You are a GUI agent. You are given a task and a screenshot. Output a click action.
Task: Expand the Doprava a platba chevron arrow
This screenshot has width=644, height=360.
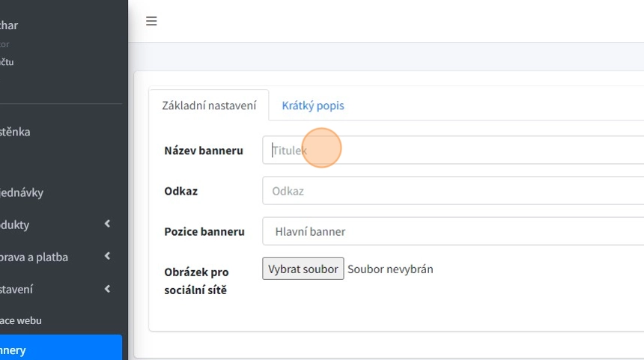pyautogui.click(x=107, y=256)
